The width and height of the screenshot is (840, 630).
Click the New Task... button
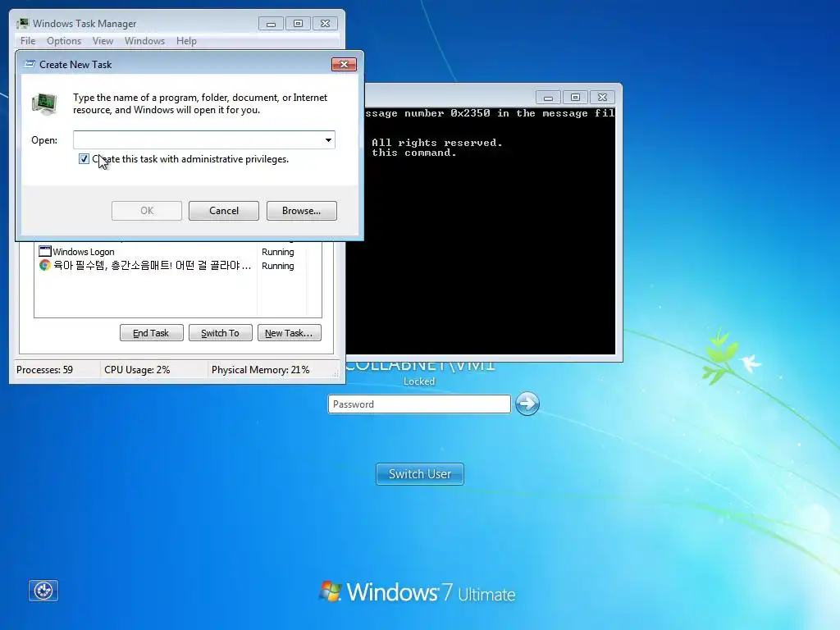click(x=290, y=333)
